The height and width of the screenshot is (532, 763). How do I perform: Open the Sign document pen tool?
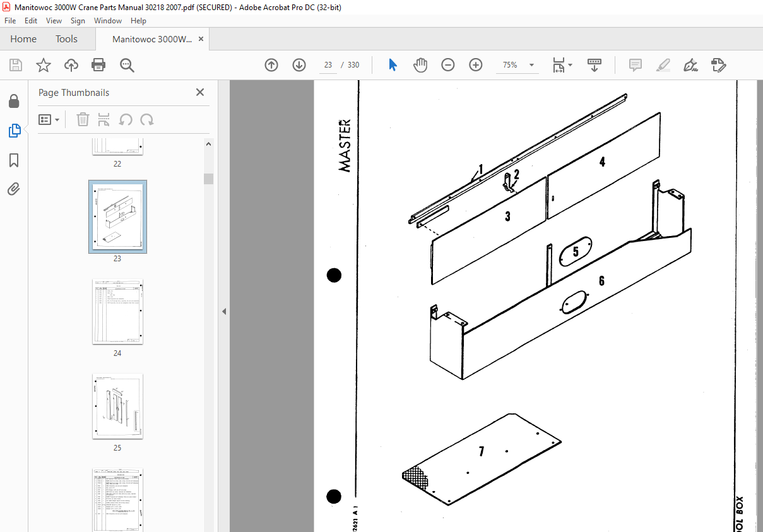tap(691, 65)
